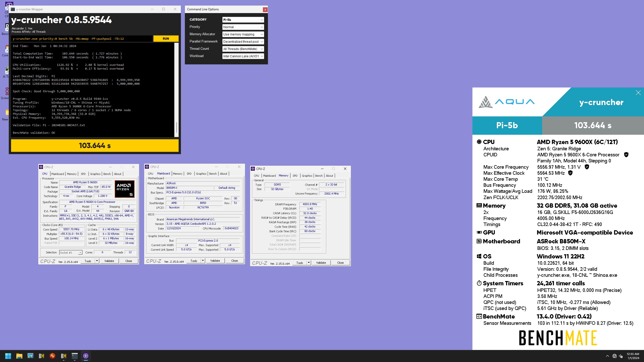Click the CPU chip icon in BenchMate panel
The width and height of the screenshot is (644, 362).
pyautogui.click(x=479, y=142)
